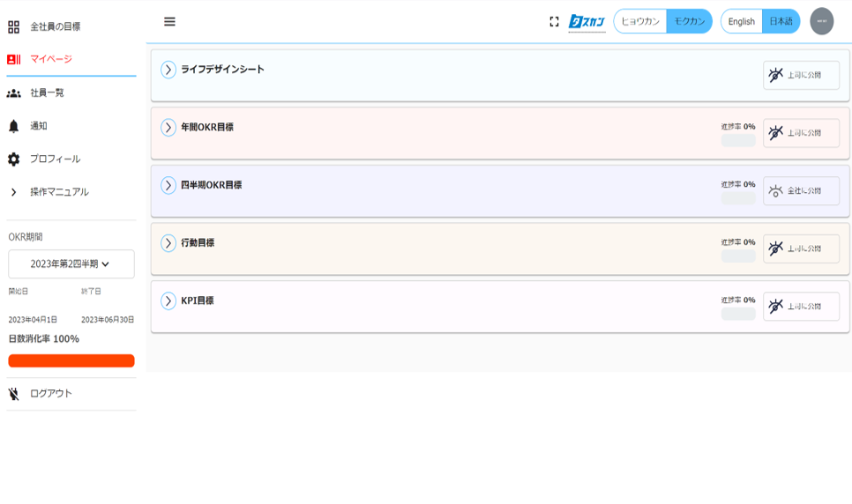852x504 pixels.
Task: Click the hamburger menu icon
Action: [x=169, y=21]
